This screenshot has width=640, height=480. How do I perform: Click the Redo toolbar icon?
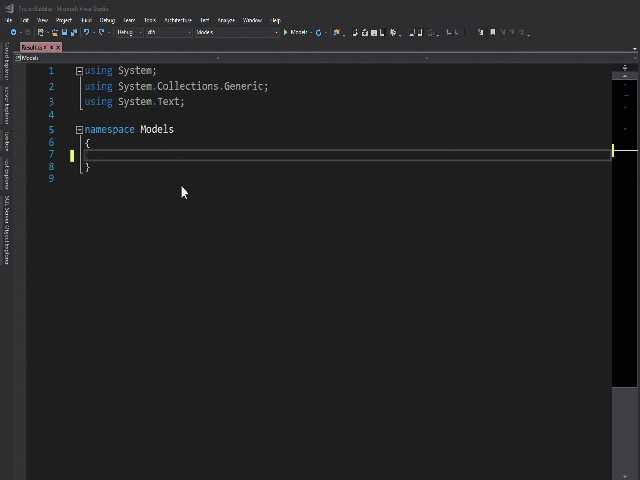(x=102, y=32)
